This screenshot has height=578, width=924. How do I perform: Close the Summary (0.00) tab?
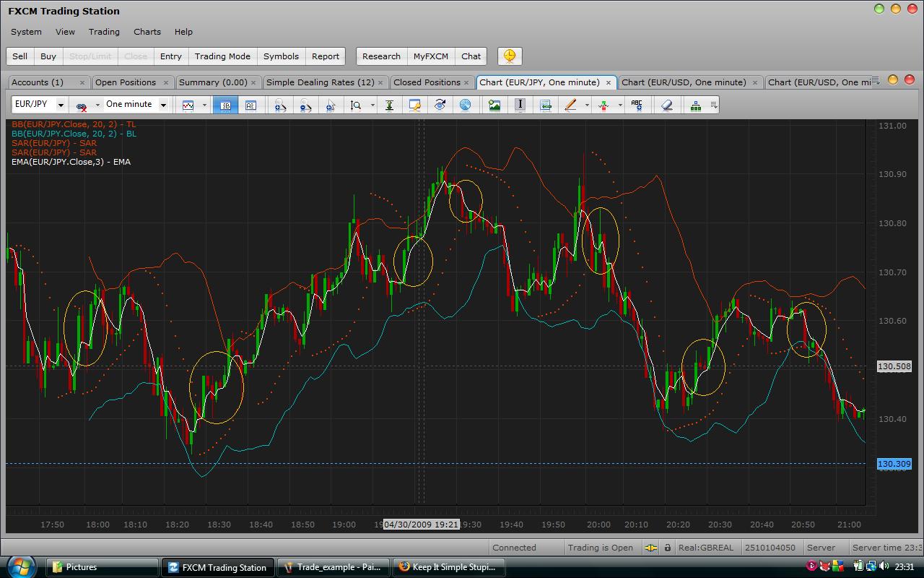pyautogui.click(x=253, y=83)
